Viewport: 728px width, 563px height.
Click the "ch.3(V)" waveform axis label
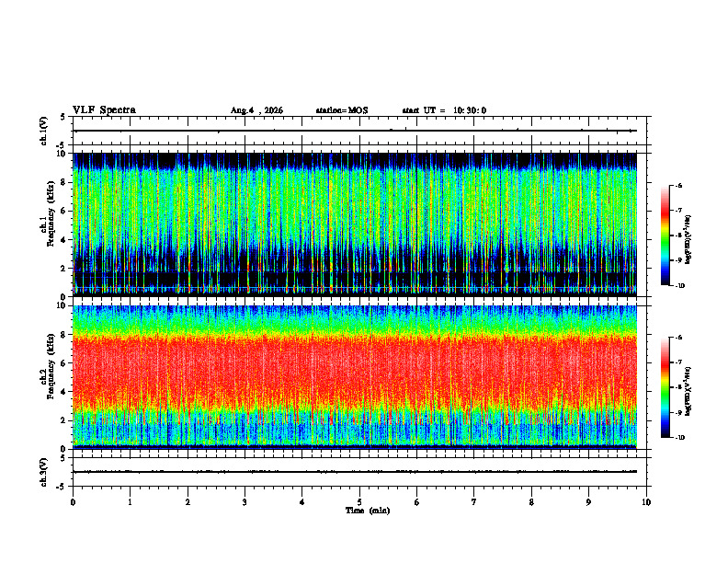(x=44, y=472)
